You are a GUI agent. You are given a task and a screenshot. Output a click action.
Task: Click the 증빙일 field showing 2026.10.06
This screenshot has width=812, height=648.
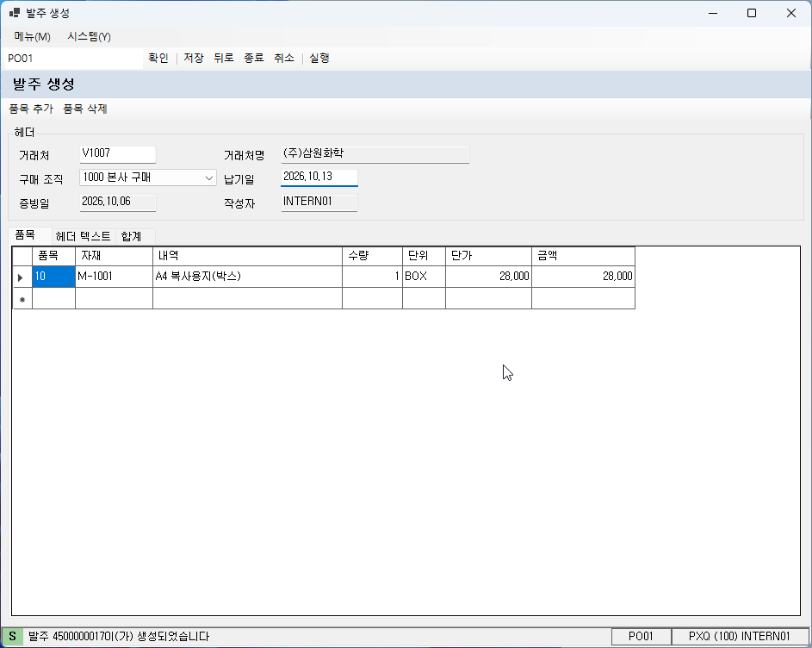pos(118,202)
